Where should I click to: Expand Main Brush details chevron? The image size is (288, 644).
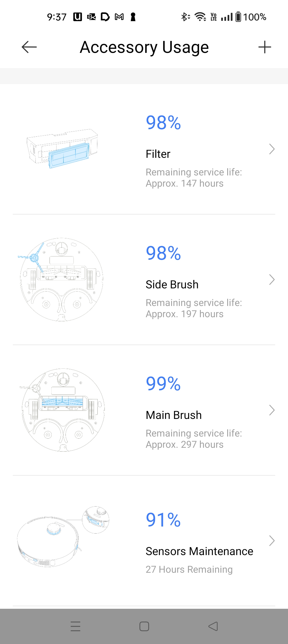tap(271, 410)
